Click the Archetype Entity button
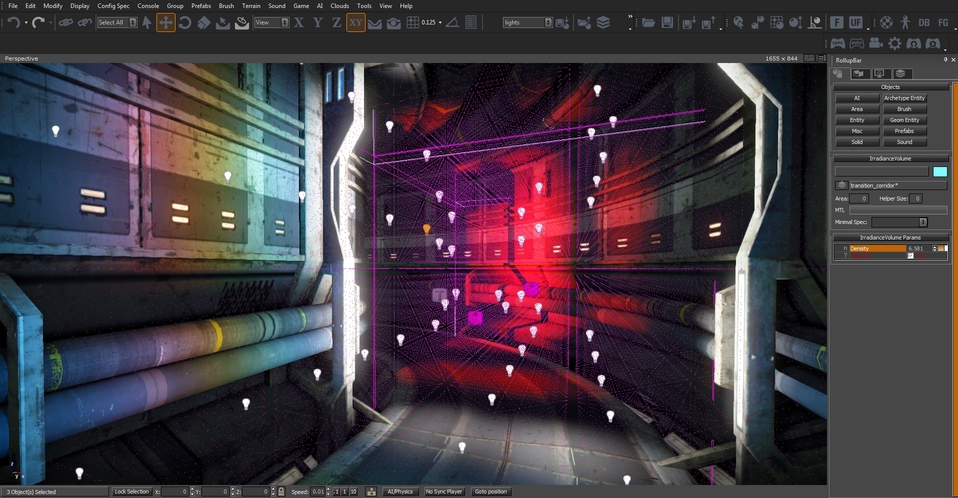This screenshot has width=958, height=498. tap(904, 98)
